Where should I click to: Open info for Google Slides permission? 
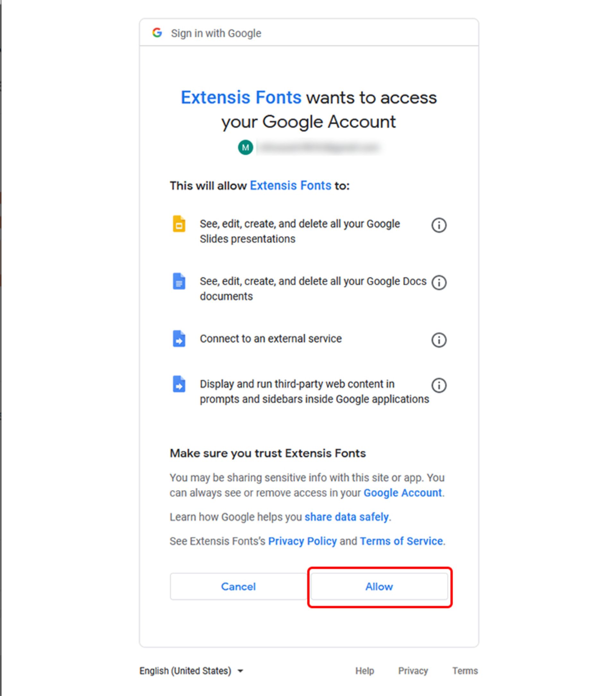click(x=439, y=225)
